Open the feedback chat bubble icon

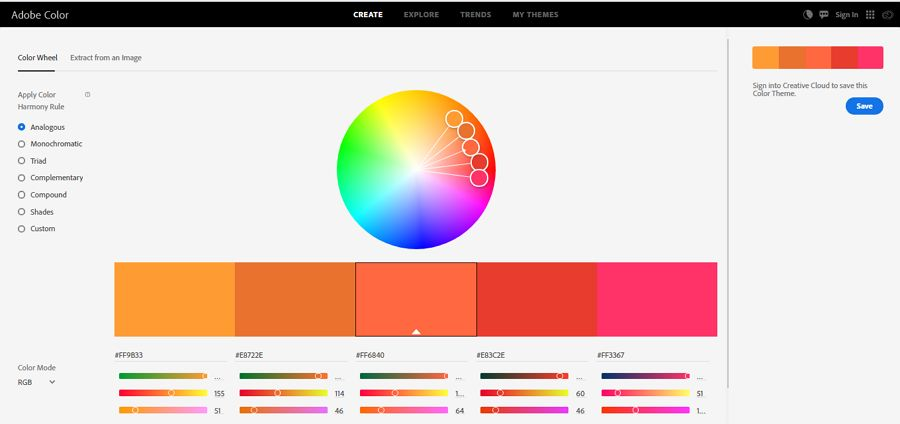click(824, 15)
